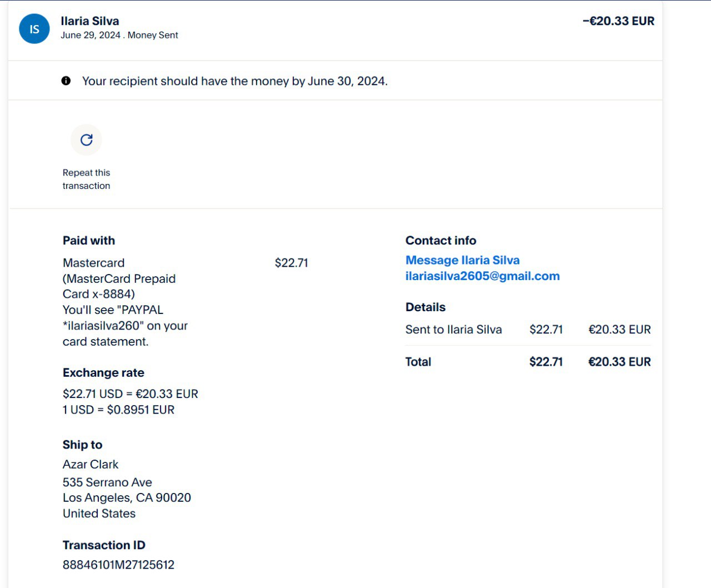
Task: Click the Sent to Ilaria Silva row
Action: [x=453, y=330]
